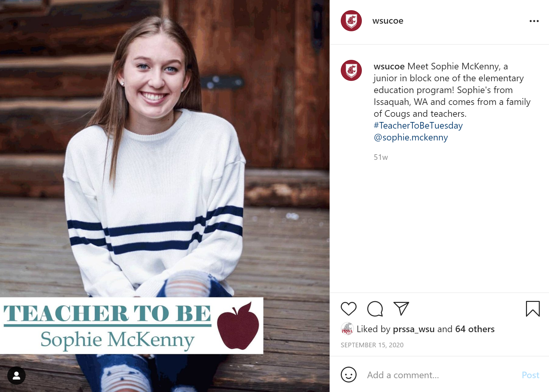Viewport: 549px width, 392px height.
Task: Click the September 15, 2020 date
Action: pos(372,345)
